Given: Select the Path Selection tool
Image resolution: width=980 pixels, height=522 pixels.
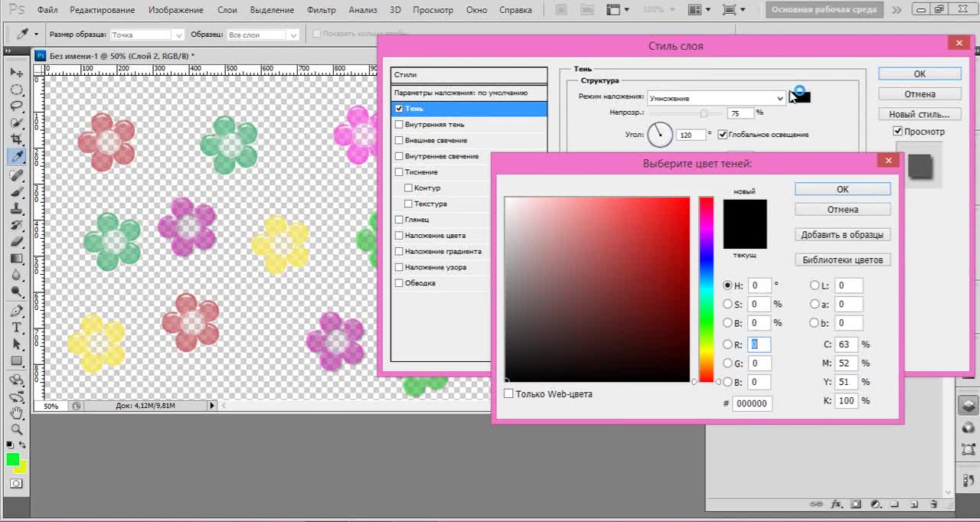Looking at the screenshot, I should click(16, 344).
